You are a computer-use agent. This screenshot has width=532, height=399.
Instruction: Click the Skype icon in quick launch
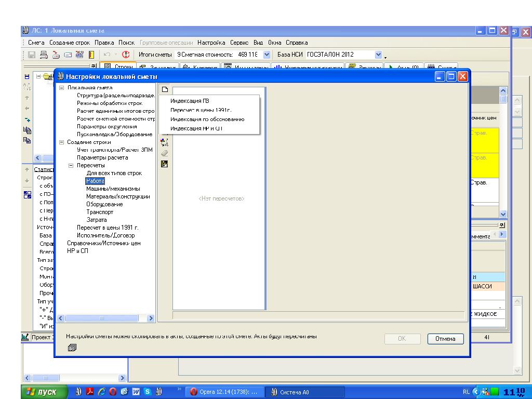tap(148, 392)
